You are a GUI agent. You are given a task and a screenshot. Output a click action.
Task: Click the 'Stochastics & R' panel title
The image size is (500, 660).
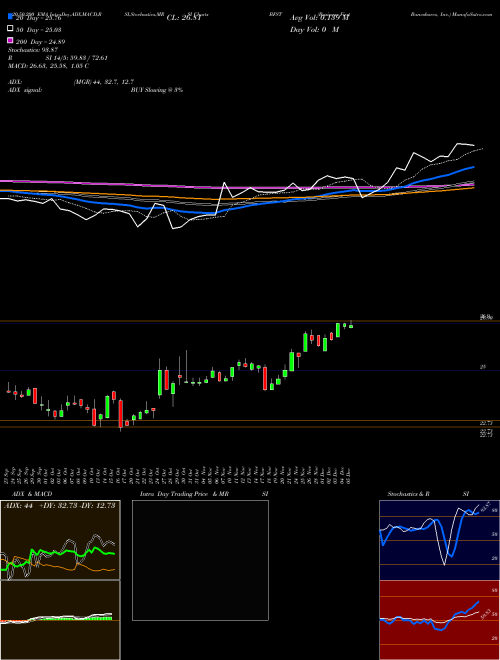[x=409, y=494]
